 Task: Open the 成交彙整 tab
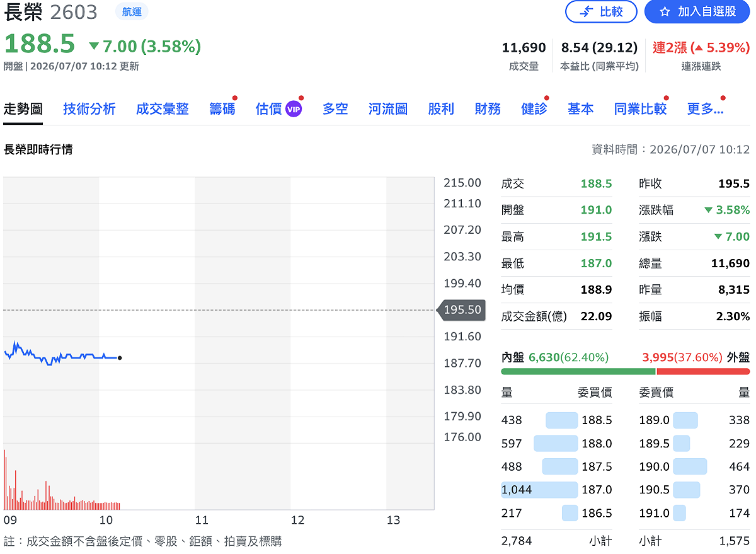click(163, 108)
